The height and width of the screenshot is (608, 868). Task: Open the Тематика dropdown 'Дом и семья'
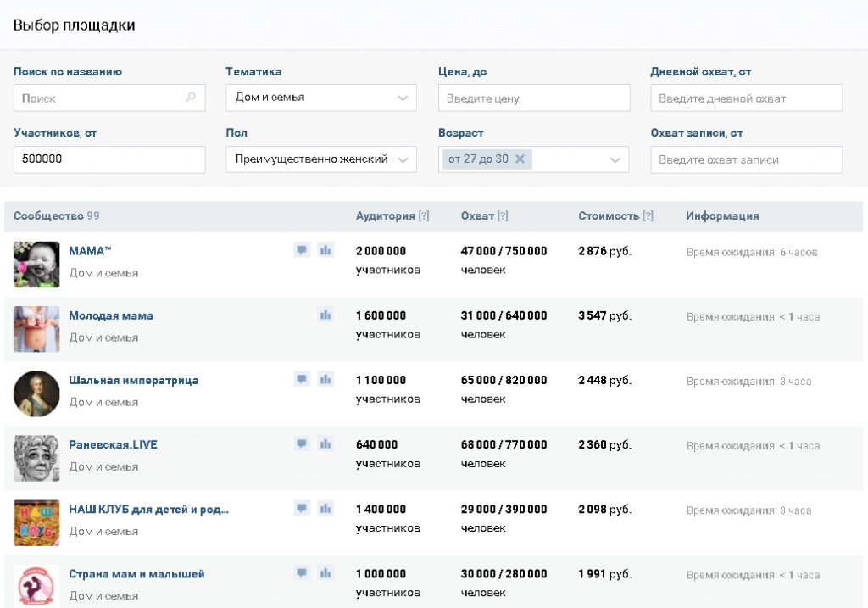coord(321,98)
